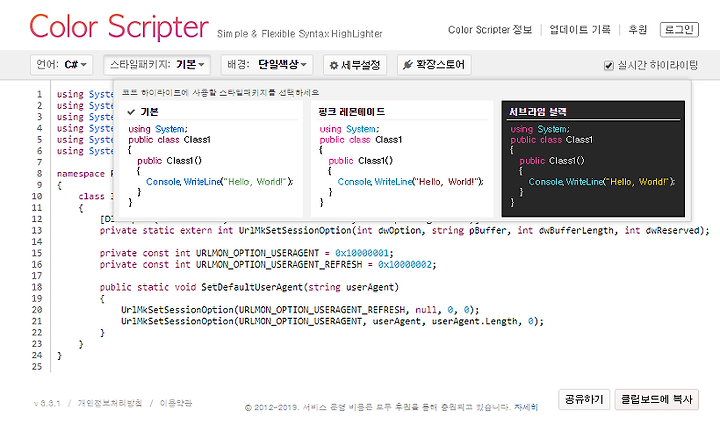
Task: Open 확장스토어 with the plug icon
Action: point(434,65)
